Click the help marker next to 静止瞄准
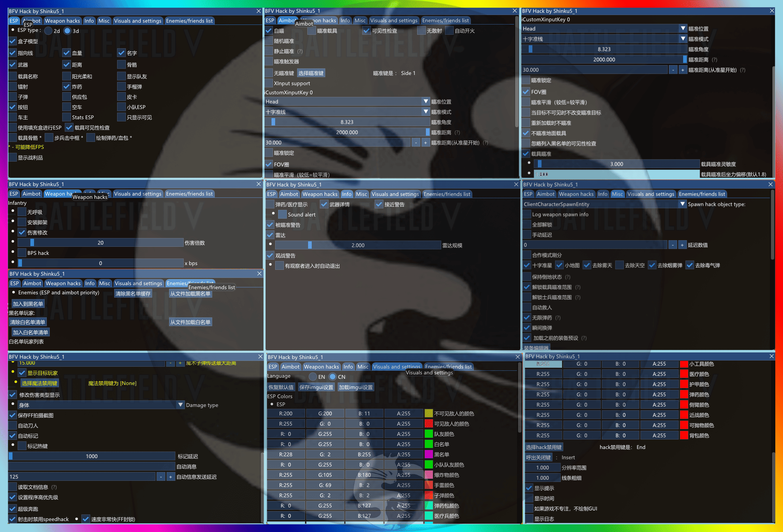Screen dimensions: 783x532 click(300, 52)
